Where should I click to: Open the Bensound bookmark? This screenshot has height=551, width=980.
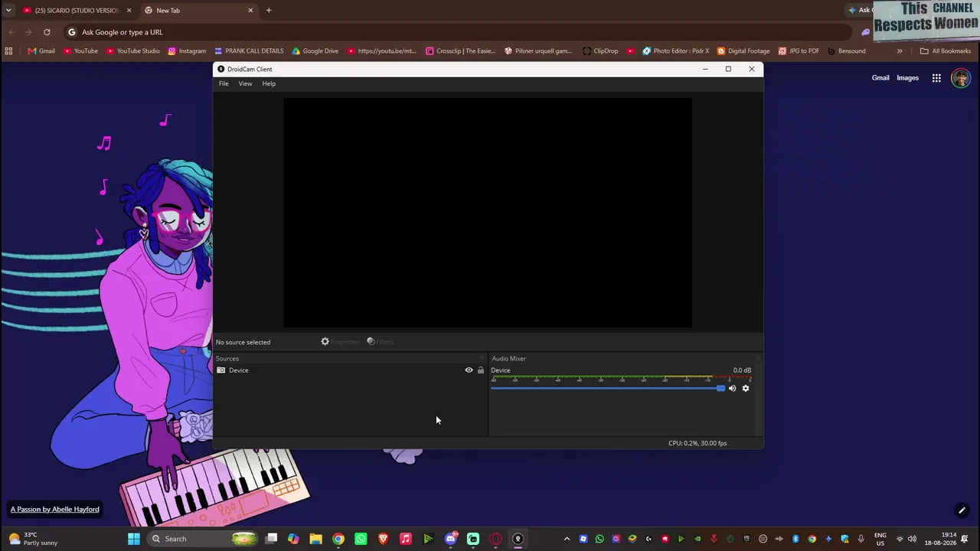[846, 51]
